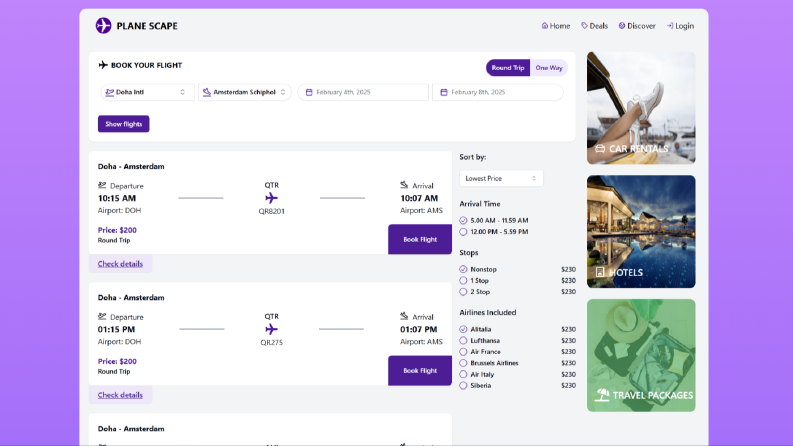Screen dimensions: 793x446
Task: Click the building icon on Hotels card
Action: coord(600,272)
